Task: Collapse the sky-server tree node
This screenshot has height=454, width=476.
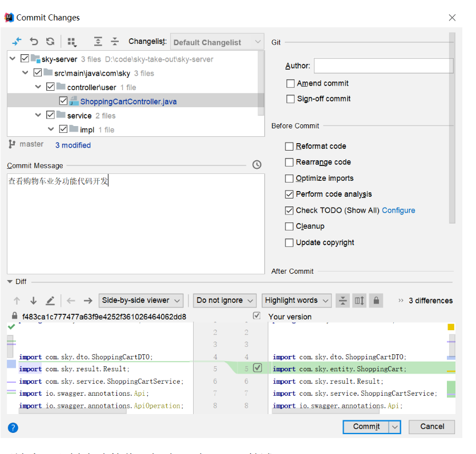Action: pos(13,58)
